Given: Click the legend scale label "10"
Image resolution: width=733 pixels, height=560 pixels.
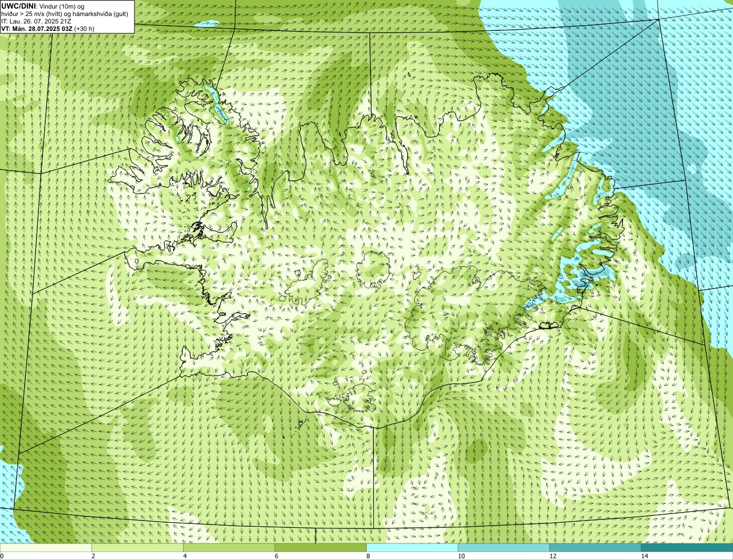Looking at the screenshot, I should pos(461,556).
